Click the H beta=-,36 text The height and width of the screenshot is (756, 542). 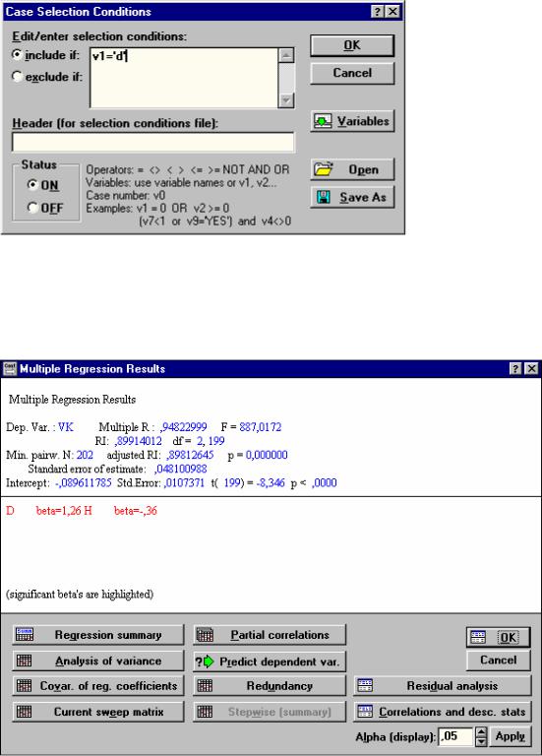tap(120, 511)
